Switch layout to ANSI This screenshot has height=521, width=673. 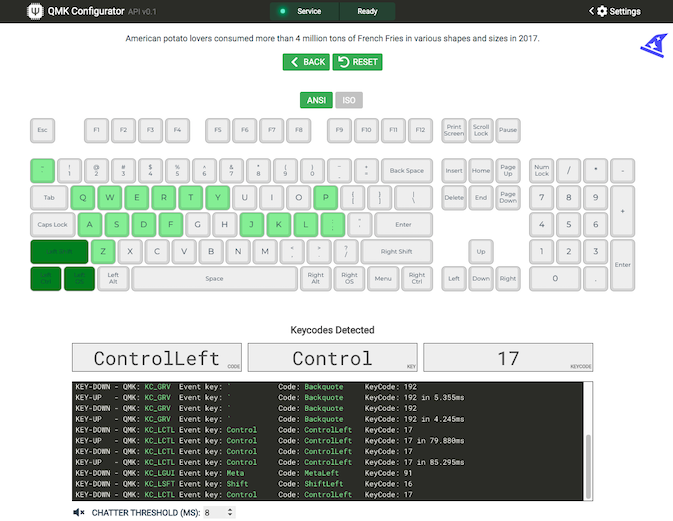click(x=316, y=100)
